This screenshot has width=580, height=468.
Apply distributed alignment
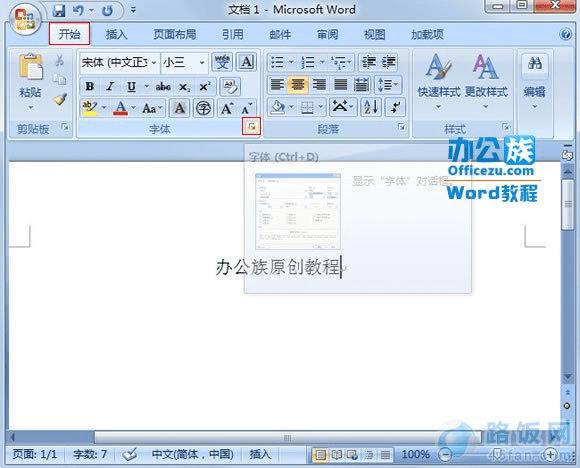coord(361,85)
